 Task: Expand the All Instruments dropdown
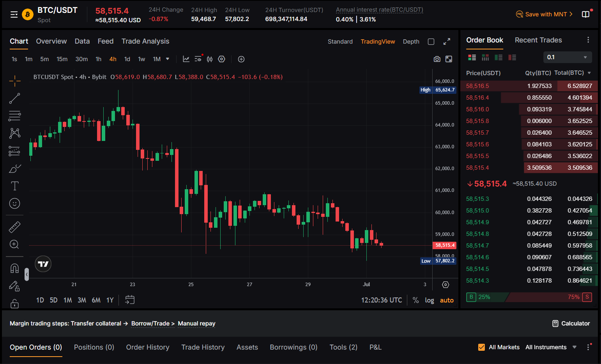pyautogui.click(x=551, y=347)
